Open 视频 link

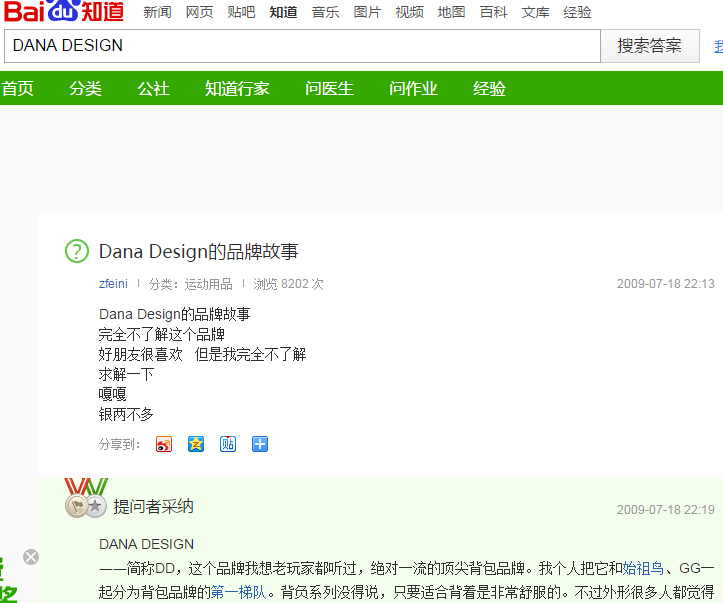409,12
